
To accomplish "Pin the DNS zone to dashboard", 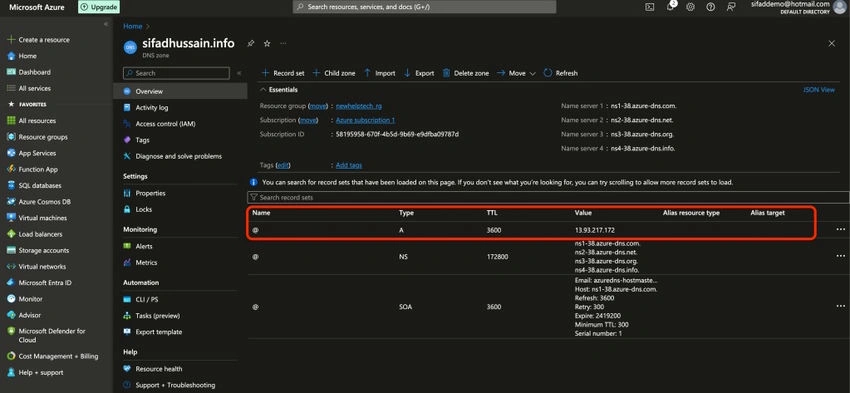I will tap(250, 43).
